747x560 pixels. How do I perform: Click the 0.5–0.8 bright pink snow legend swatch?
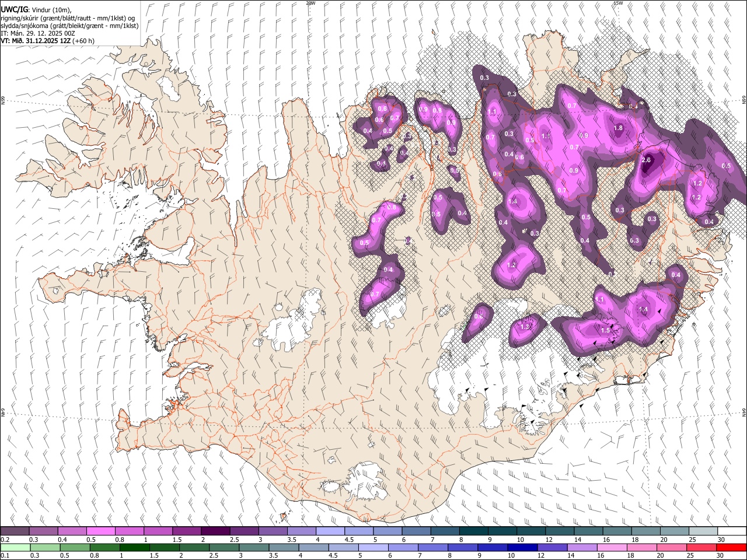[x=100, y=531]
